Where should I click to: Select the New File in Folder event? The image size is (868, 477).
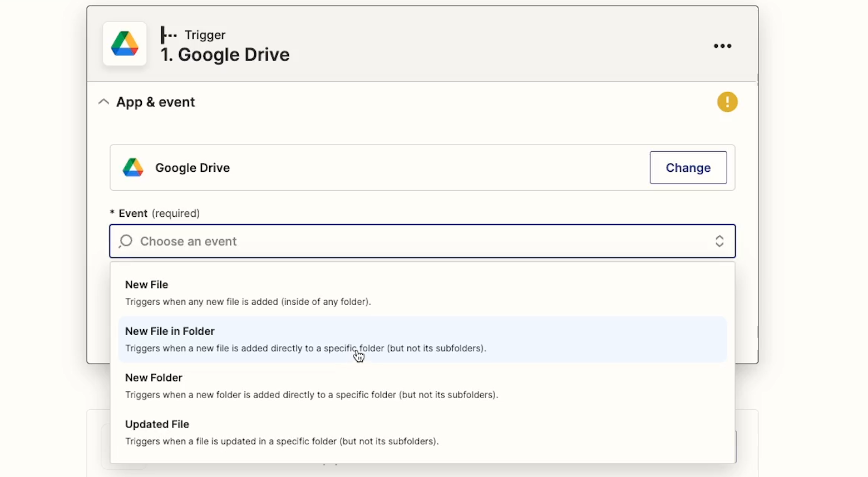(x=422, y=339)
